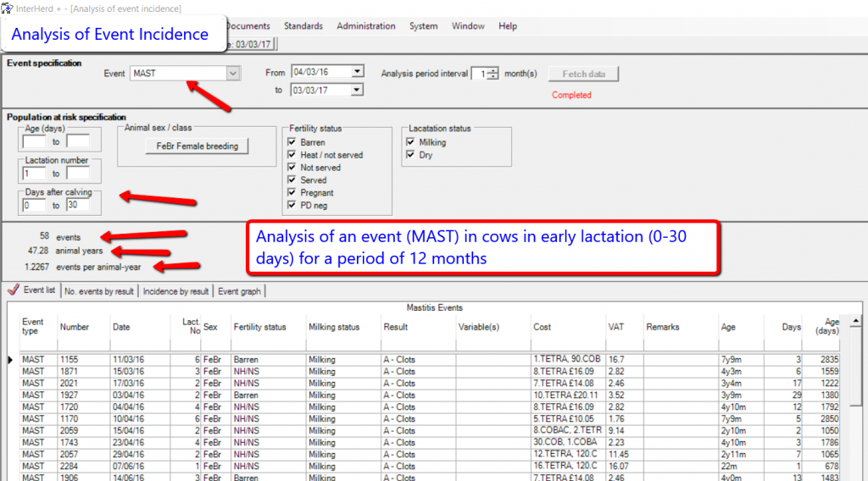Select row for cow number 2021

click(x=430, y=383)
